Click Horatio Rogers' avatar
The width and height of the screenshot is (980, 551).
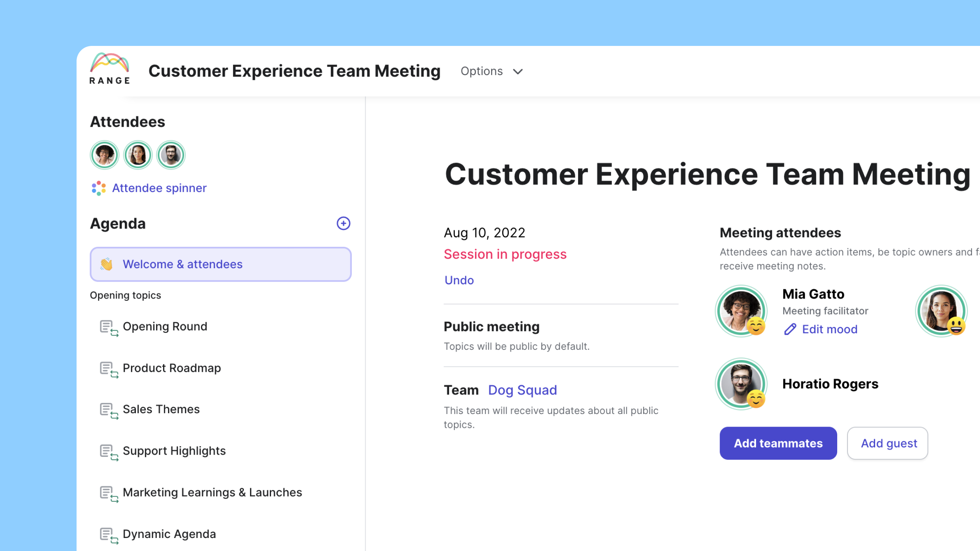point(741,384)
